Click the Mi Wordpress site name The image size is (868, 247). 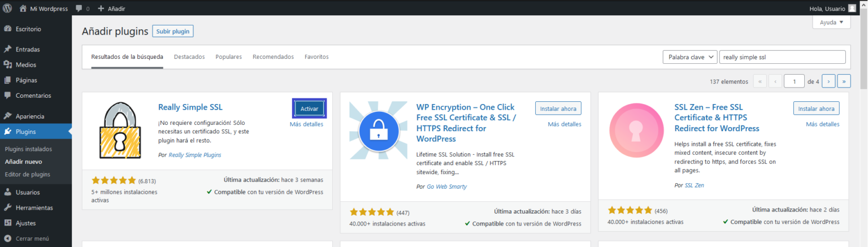tap(48, 9)
